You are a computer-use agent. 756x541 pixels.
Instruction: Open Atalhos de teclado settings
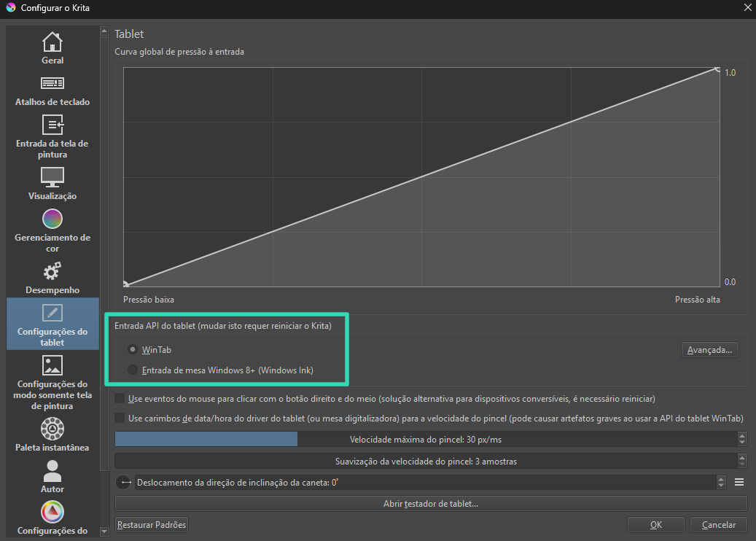(x=52, y=90)
